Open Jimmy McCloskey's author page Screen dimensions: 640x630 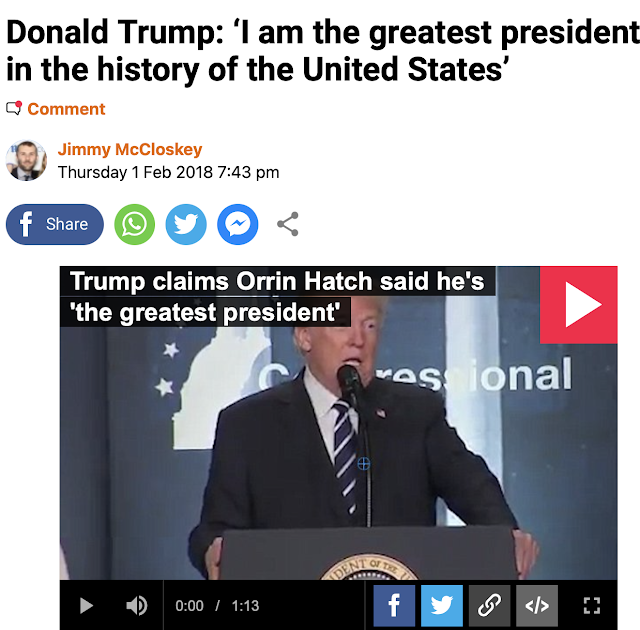pos(130,149)
